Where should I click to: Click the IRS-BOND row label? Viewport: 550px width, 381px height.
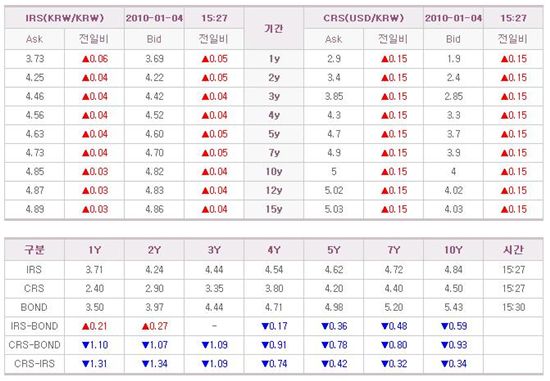[34, 326]
